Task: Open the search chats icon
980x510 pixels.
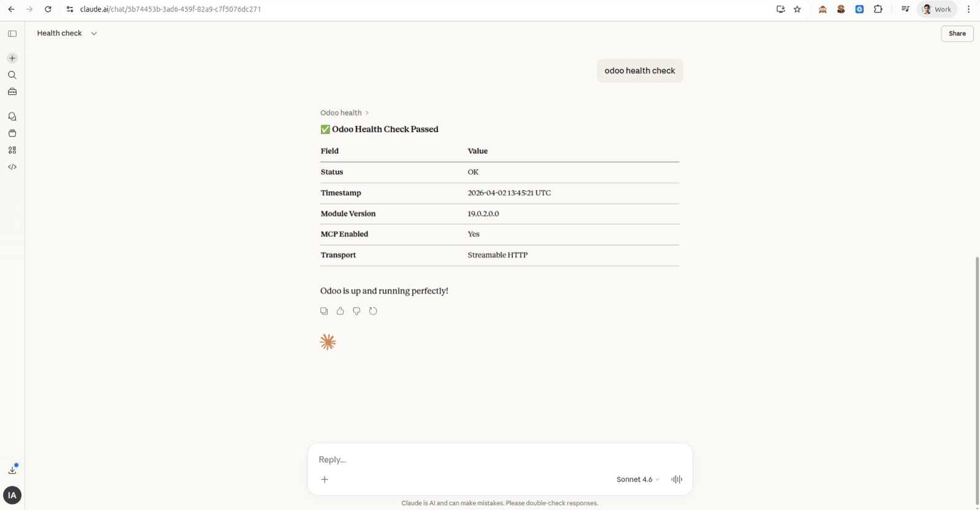Action: (12, 75)
